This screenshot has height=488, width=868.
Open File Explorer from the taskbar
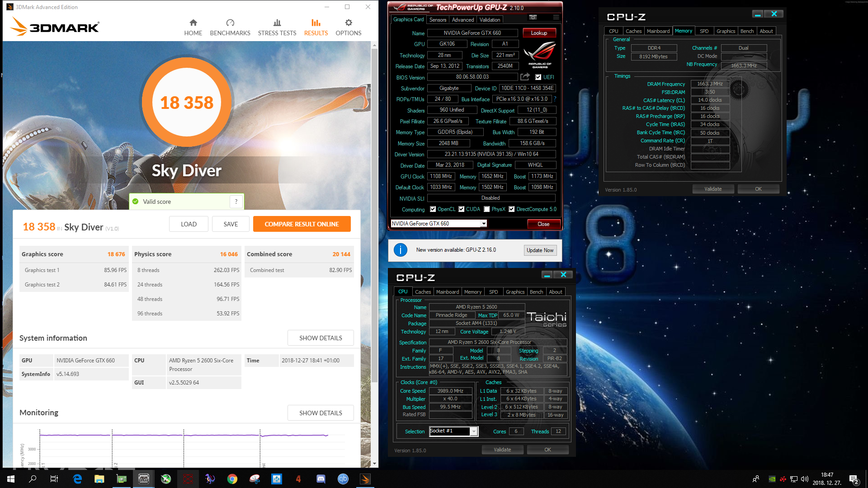[99, 479]
